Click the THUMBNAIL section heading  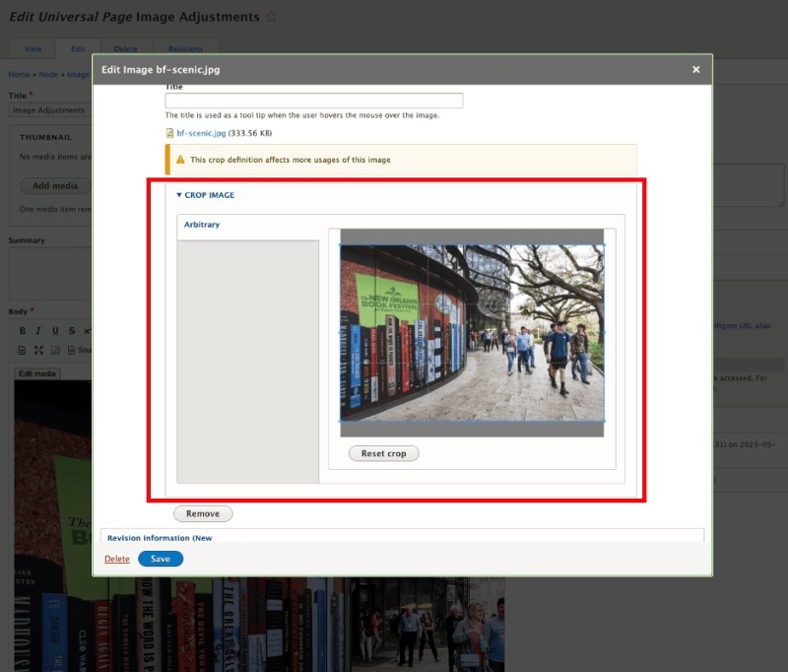click(x=45, y=137)
